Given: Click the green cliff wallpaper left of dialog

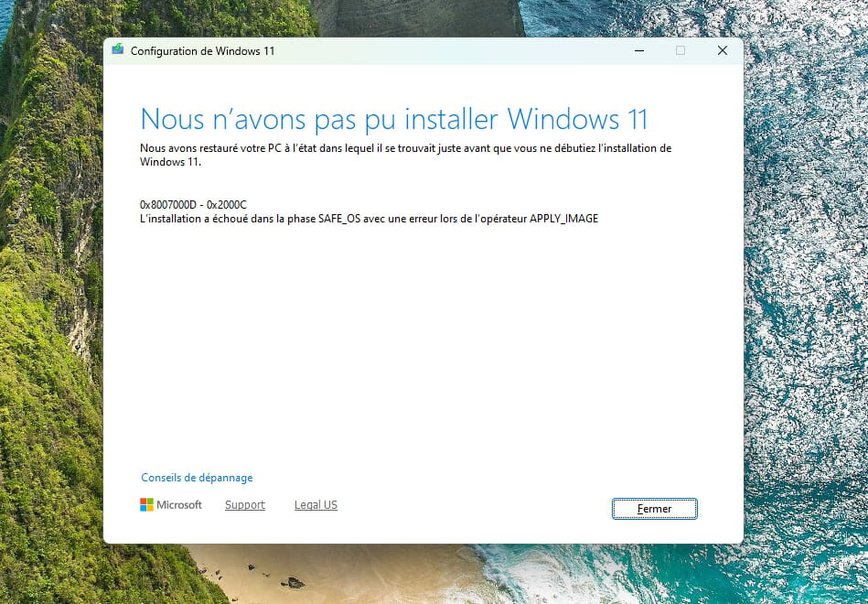Looking at the screenshot, I should click(x=51, y=305).
